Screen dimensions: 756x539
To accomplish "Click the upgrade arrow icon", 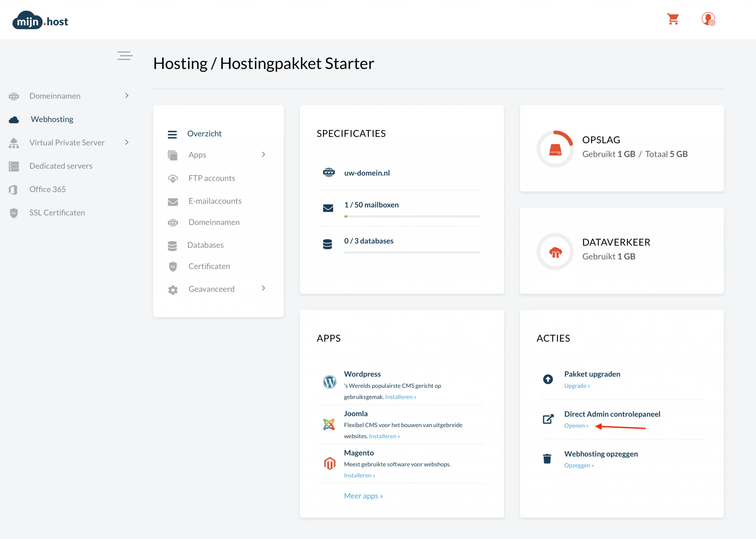I will pos(548,379).
